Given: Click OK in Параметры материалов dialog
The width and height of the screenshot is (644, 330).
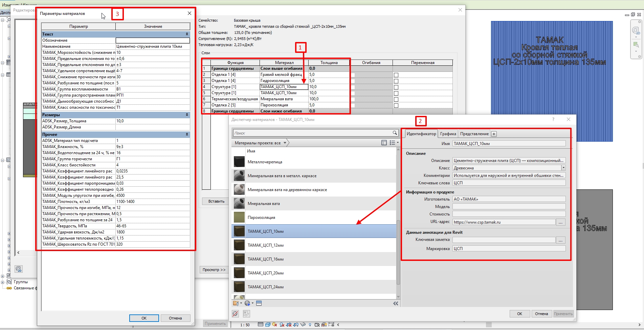Looking at the screenshot, I should pos(144,318).
